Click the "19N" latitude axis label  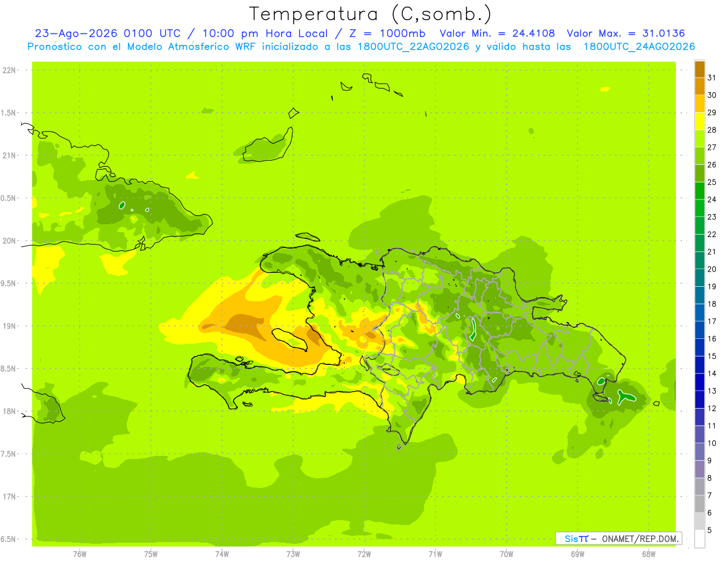9,326
